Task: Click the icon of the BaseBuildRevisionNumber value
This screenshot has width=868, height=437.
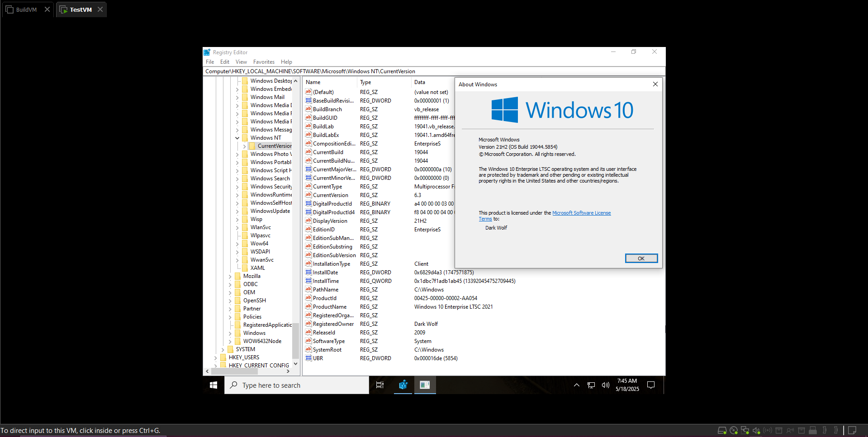Action: point(308,100)
